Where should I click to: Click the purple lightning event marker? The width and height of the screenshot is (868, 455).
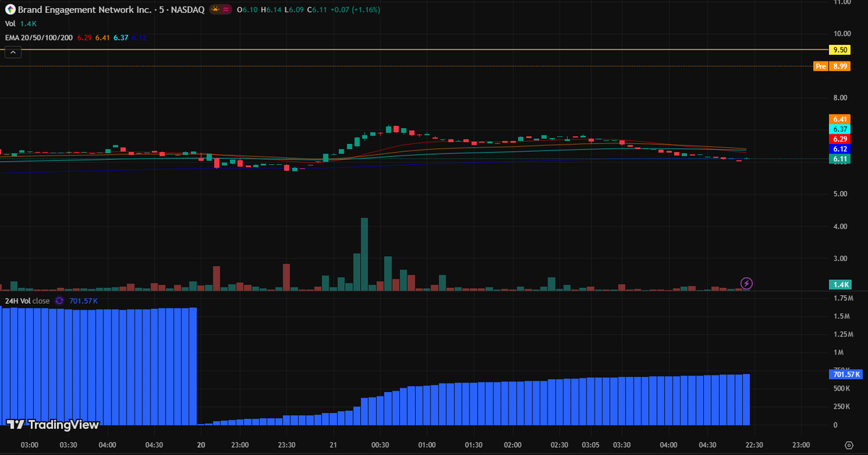click(747, 283)
